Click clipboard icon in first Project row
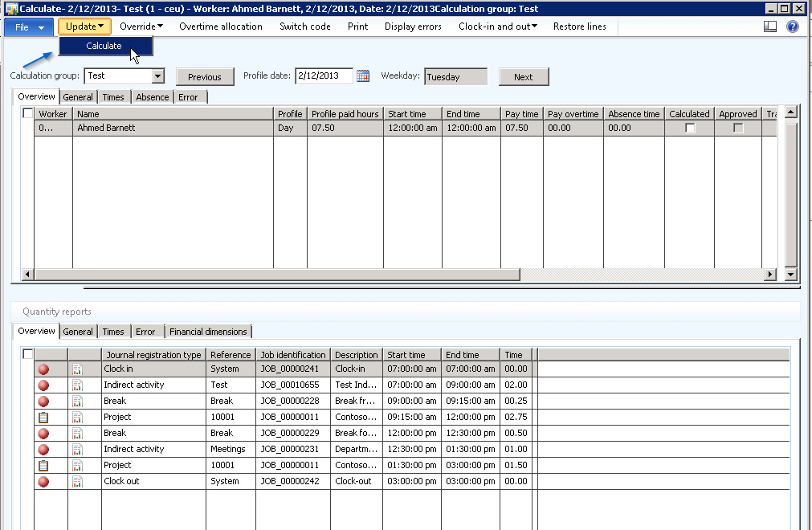This screenshot has width=812, height=530. pyautogui.click(x=43, y=417)
